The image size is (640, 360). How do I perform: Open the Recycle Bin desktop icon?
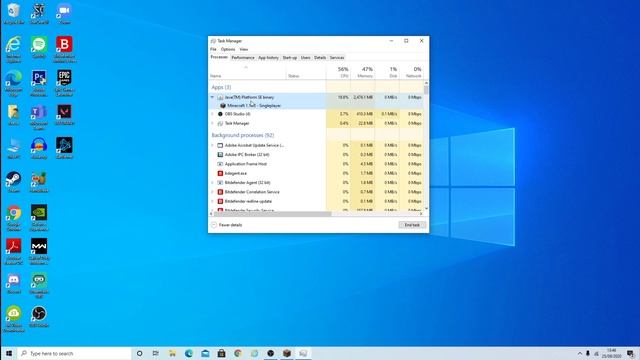pyautogui.click(x=13, y=13)
